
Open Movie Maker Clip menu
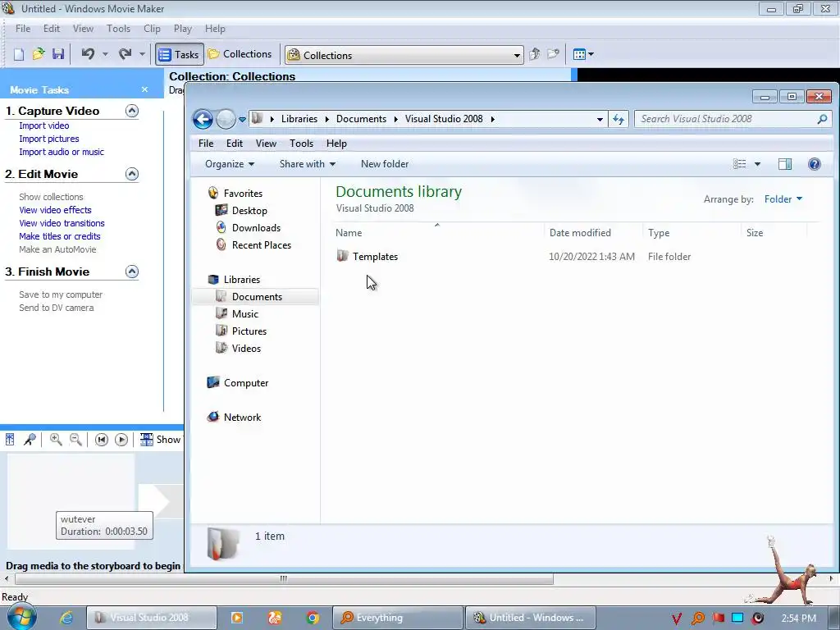152,29
